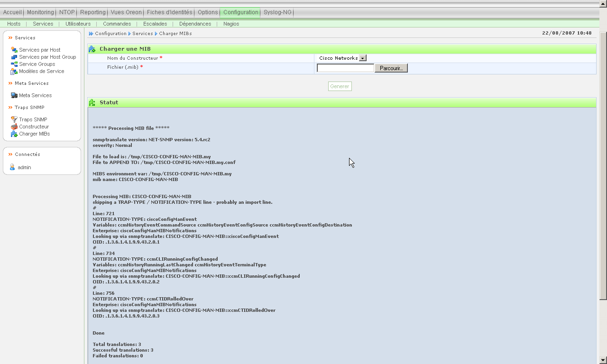Viewport: 607px width, 364px height.
Task: Click the breadcrumb arrow icon before Configuration
Action: pyautogui.click(x=91, y=34)
